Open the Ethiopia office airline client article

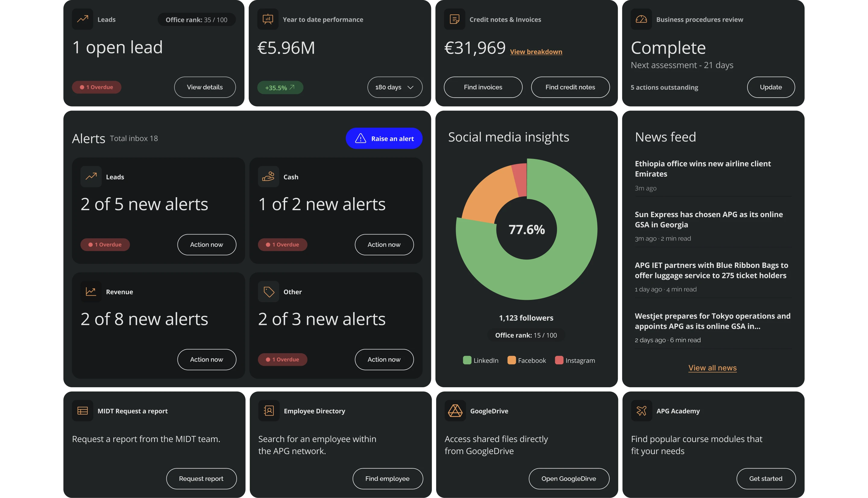(703, 169)
